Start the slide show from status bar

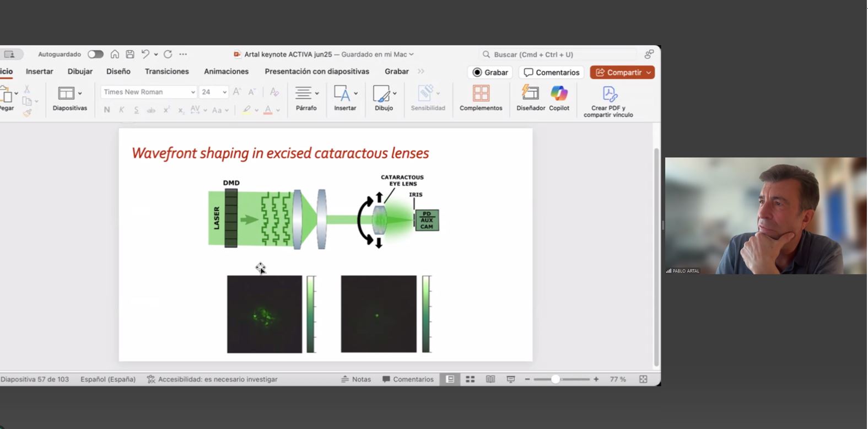(511, 379)
